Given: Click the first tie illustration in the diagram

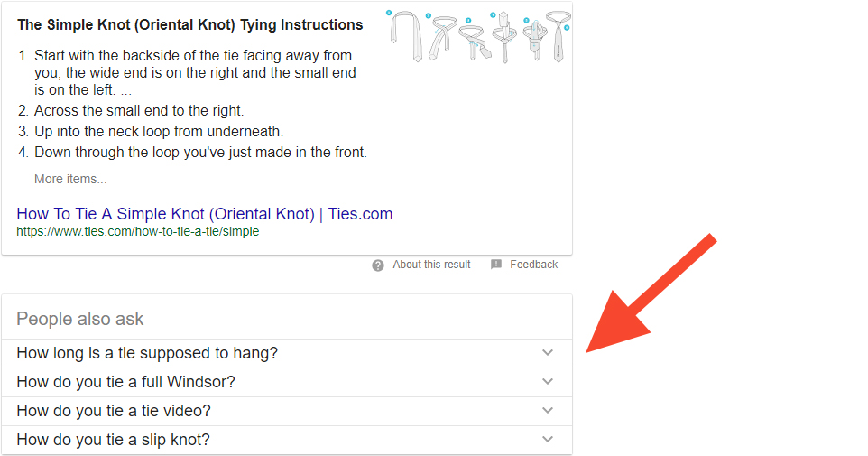Looking at the screenshot, I should coord(406,35).
